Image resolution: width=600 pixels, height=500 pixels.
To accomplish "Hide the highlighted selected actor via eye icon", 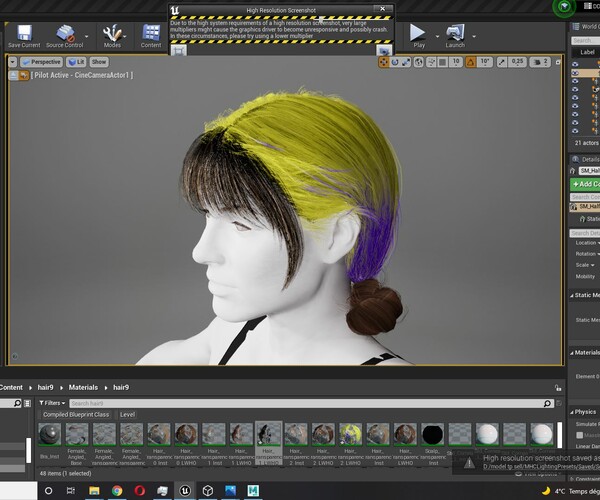I will 575,73.
